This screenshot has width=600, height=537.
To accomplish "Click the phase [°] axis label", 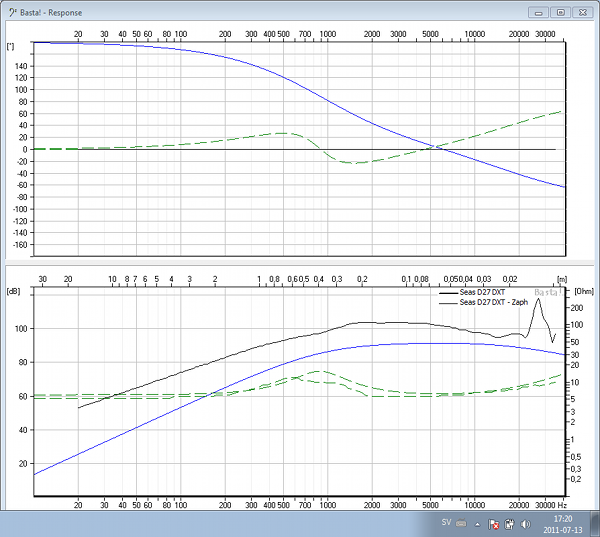I will pos(11,46).
